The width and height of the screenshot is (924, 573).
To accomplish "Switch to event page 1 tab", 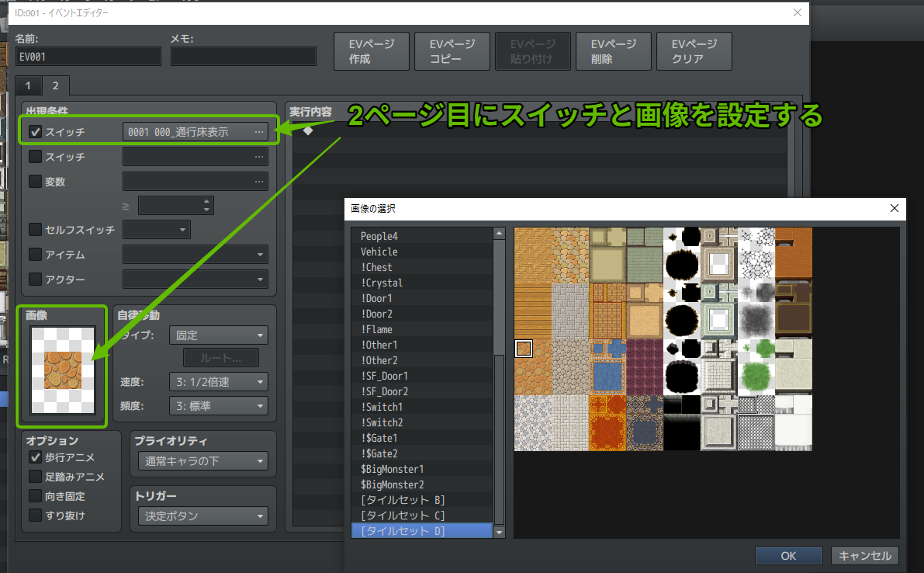I will pyautogui.click(x=28, y=85).
